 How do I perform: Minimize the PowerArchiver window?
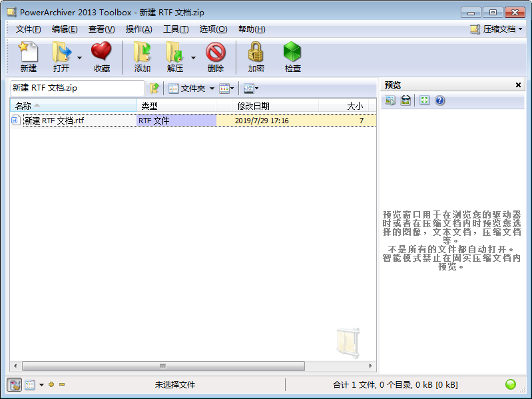pos(471,13)
